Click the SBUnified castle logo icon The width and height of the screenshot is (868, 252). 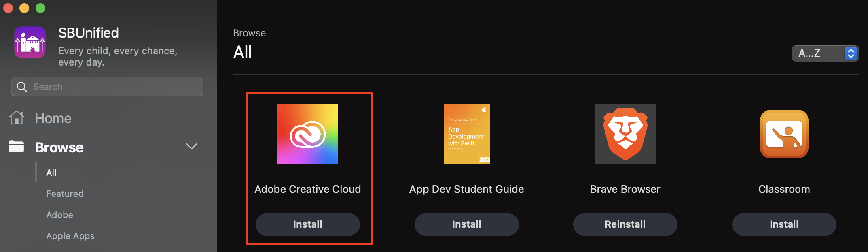point(30,42)
